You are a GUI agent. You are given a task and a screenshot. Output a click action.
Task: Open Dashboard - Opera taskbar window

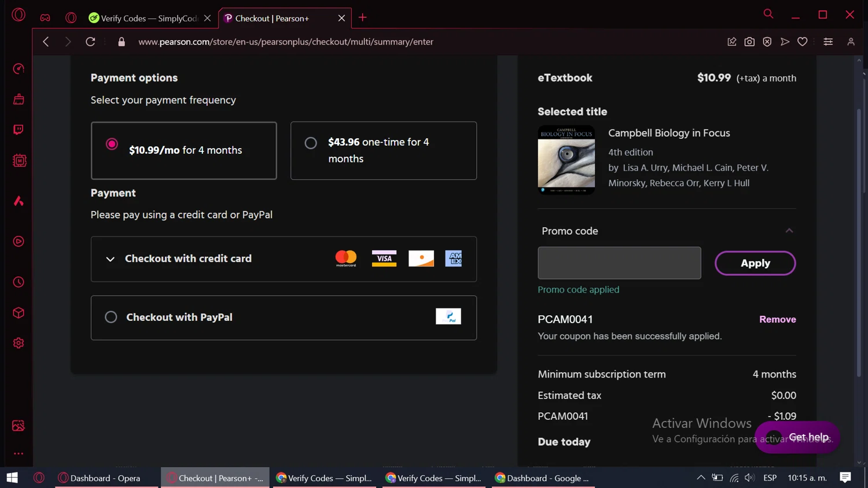pos(106,478)
